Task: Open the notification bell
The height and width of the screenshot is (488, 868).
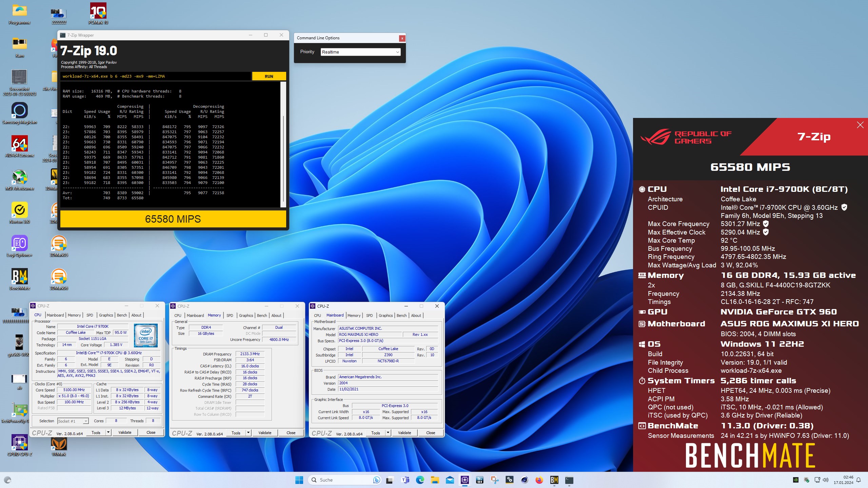Action: [x=859, y=480]
